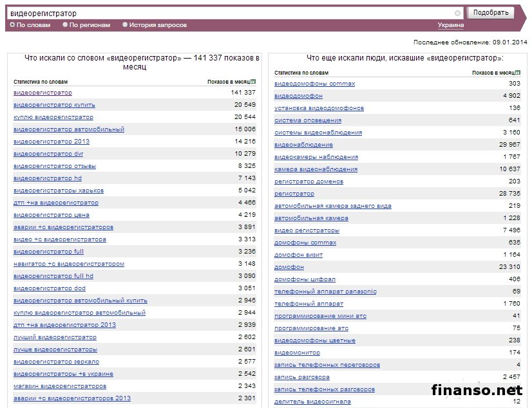The width and height of the screenshot is (532, 408).
Task: Clear the search field with the X icon
Action: (457, 13)
